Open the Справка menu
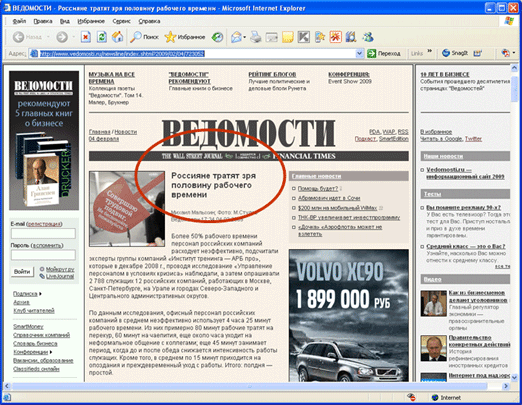522x405 pixels. (x=149, y=21)
